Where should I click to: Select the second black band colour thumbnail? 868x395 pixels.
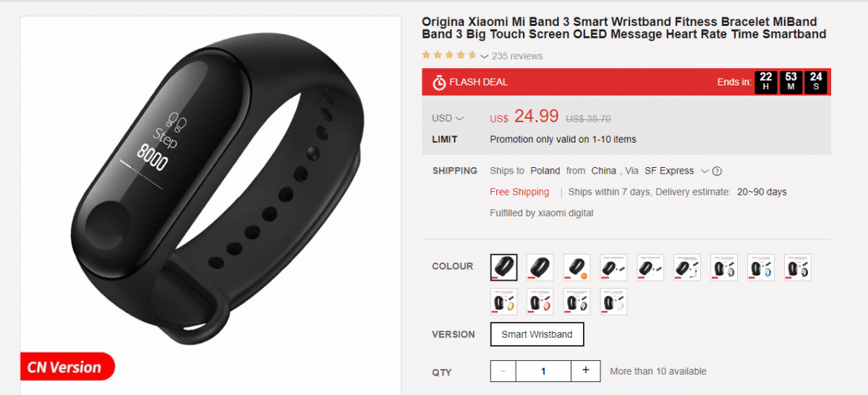pyautogui.click(x=540, y=267)
